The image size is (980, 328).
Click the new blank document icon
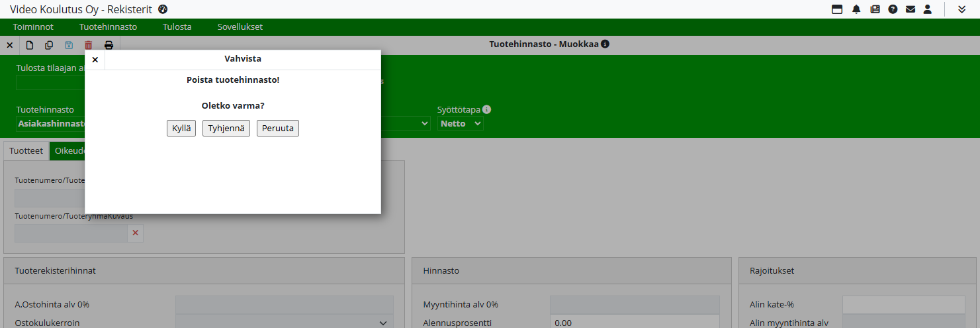[30, 45]
